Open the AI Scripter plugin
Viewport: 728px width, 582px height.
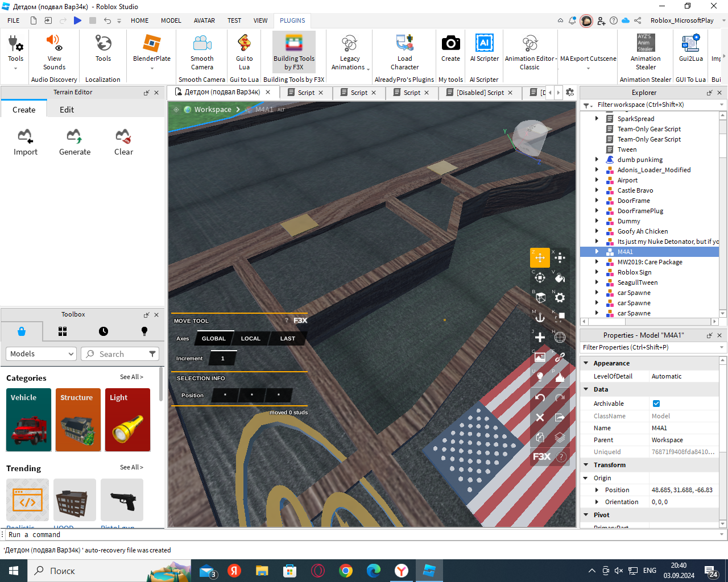pyautogui.click(x=484, y=48)
